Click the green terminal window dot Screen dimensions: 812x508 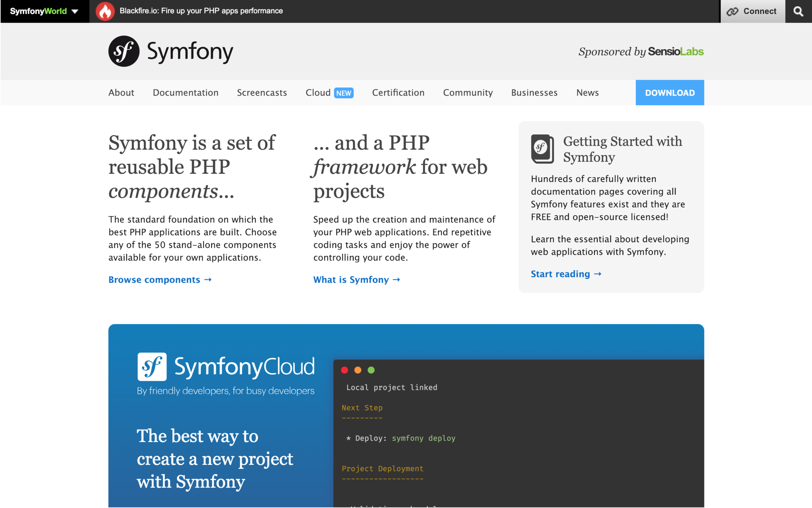click(x=371, y=370)
